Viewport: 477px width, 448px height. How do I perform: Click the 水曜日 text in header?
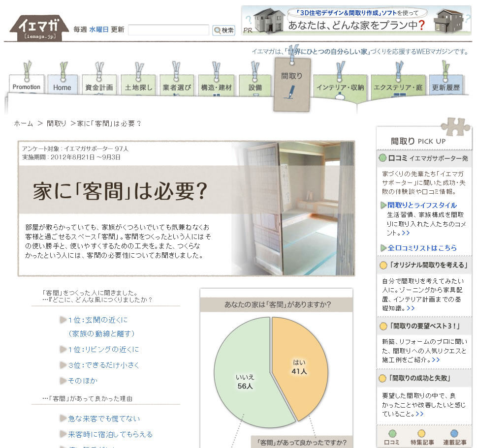(98, 30)
